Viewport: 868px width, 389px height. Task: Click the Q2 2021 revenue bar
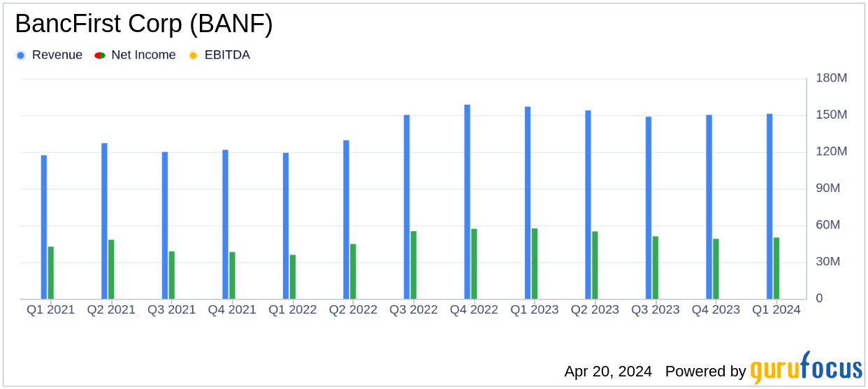pos(104,221)
